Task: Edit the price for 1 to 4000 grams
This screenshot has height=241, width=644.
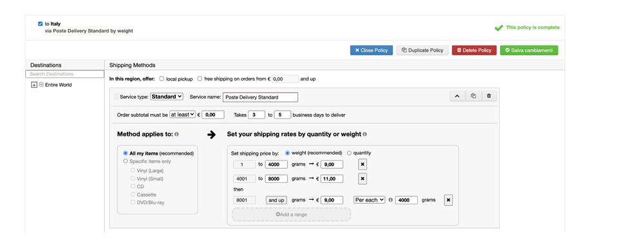Action: coord(332,164)
